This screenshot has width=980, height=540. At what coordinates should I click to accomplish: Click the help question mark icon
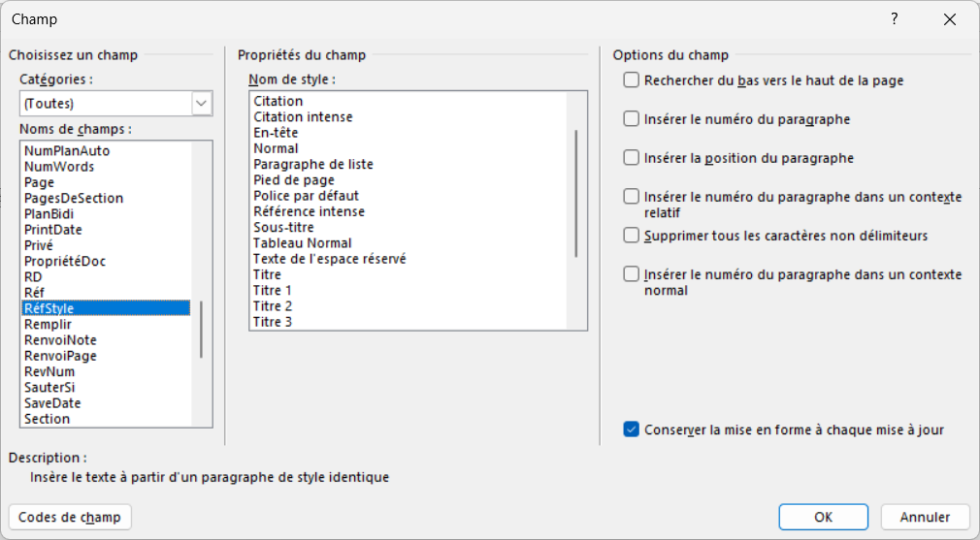894,19
